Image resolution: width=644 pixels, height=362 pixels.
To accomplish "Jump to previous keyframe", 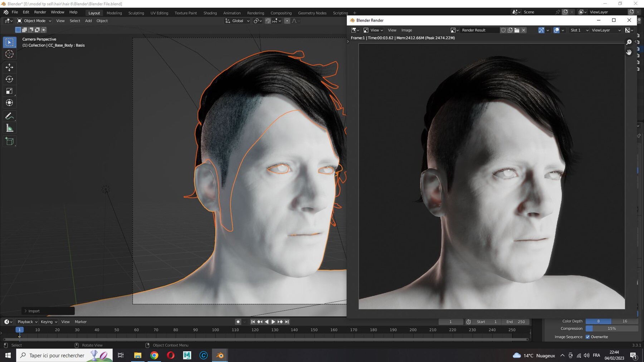I will (x=260, y=322).
